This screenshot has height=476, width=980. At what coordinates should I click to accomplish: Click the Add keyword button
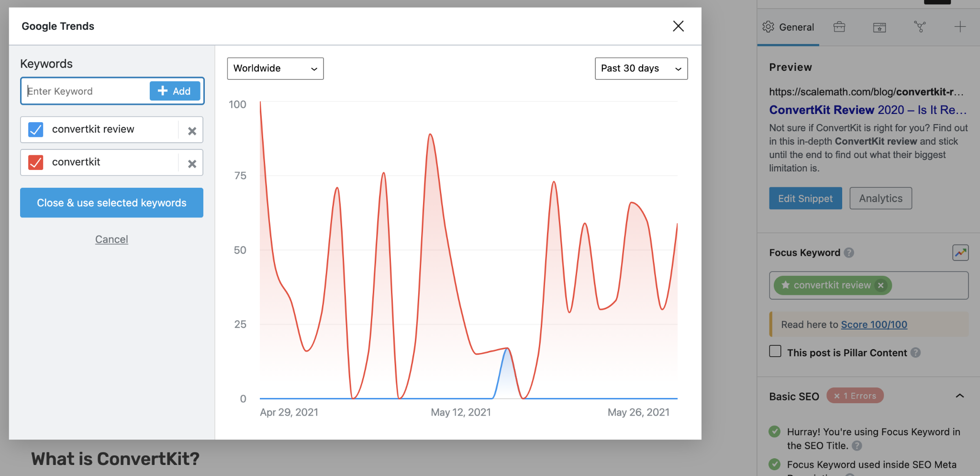(175, 91)
